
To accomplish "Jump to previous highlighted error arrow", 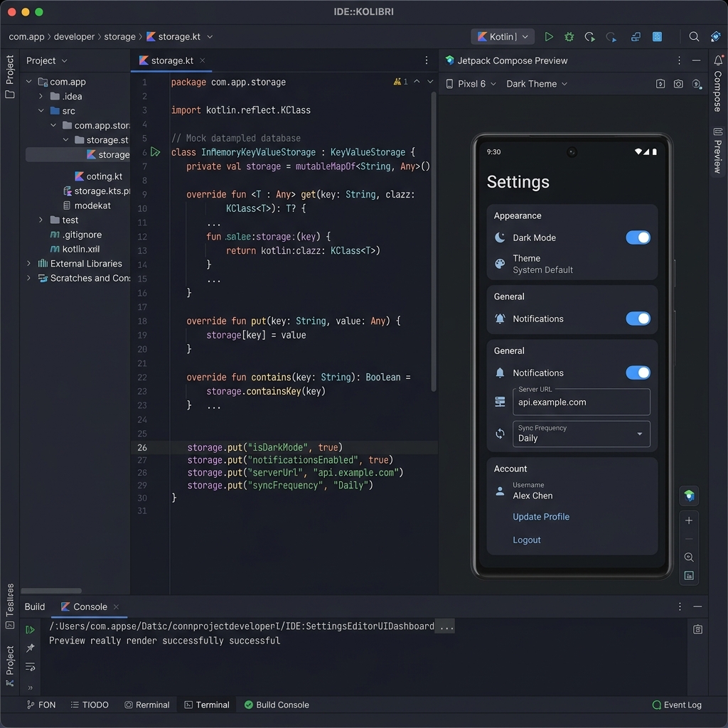I will coord(417,82).
